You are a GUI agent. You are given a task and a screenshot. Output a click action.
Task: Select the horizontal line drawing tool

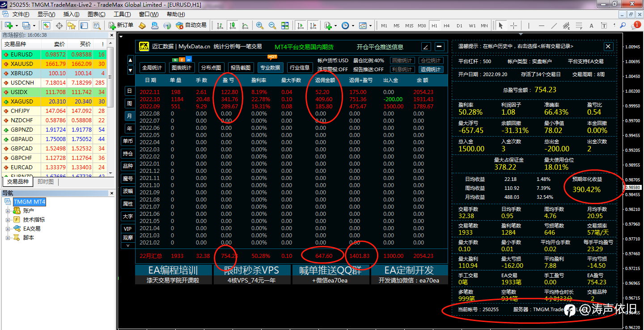[542, 26]
